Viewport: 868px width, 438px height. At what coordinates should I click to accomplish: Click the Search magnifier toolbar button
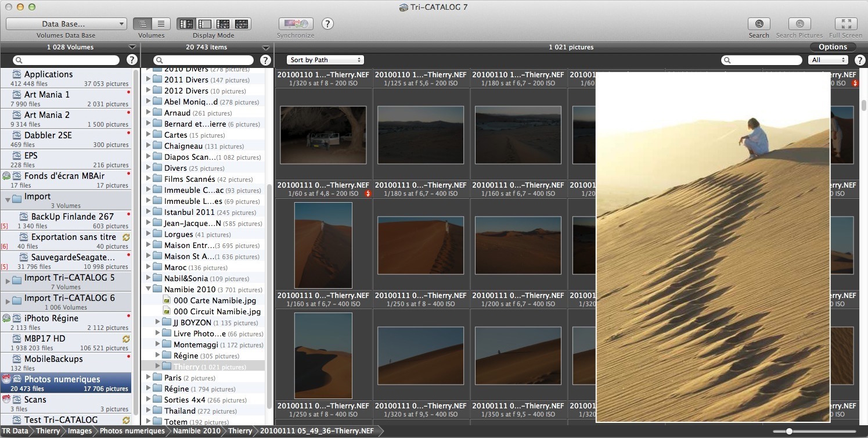tap(759, 24)
